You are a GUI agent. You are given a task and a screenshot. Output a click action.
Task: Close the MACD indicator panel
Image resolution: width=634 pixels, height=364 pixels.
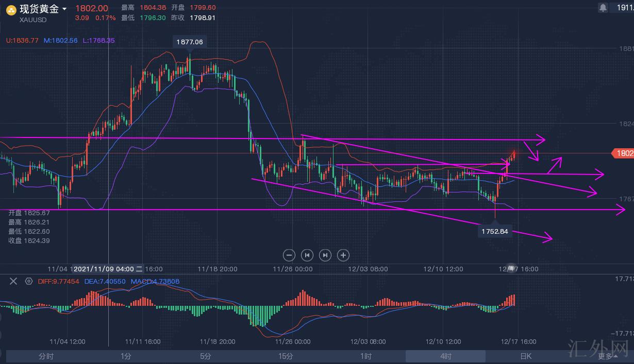pyautogui.click(x=13, y=281)
